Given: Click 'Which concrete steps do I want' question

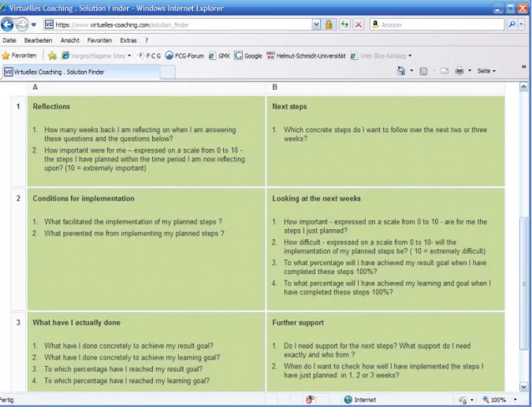Looking at the screenshot, I should pos(385,134).
